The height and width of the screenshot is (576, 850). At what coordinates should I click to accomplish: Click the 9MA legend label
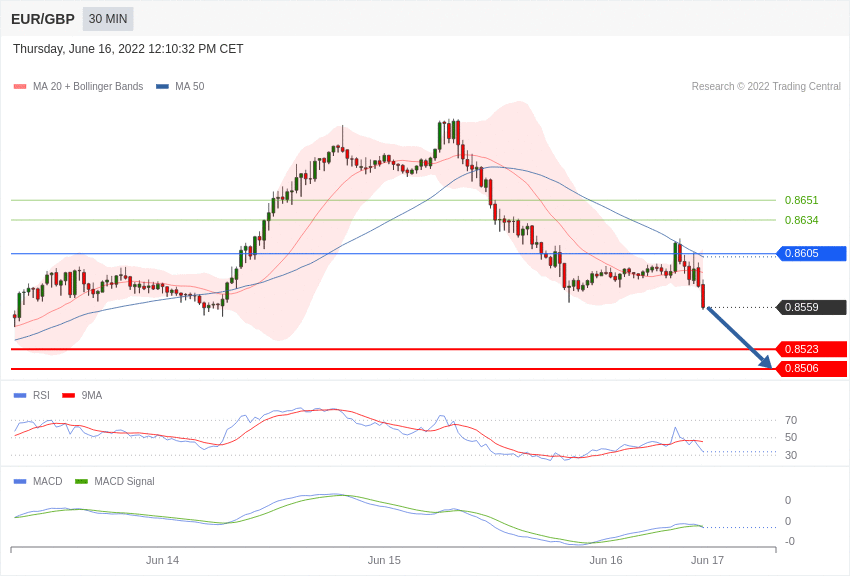(92, 396)
